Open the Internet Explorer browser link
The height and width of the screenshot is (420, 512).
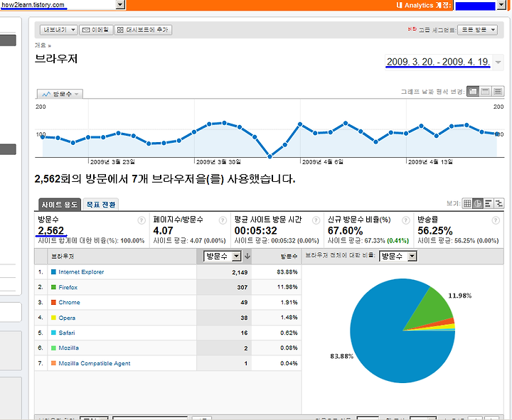click(x=81, y=272)
